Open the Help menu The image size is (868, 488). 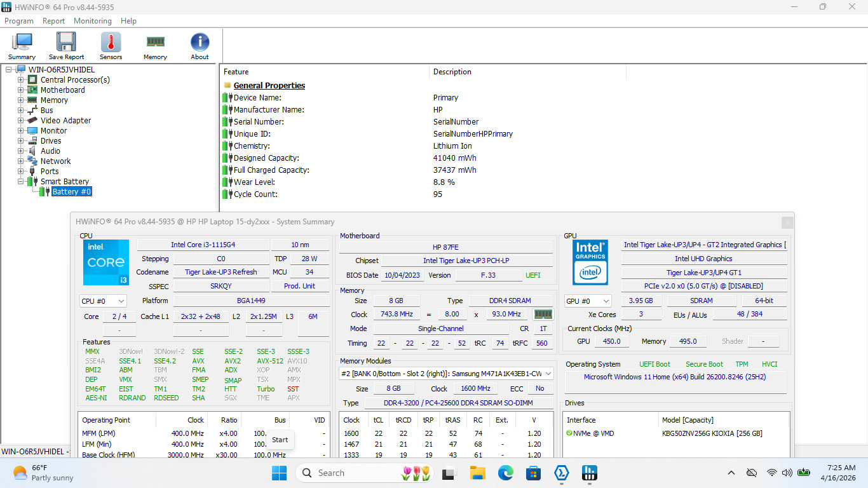click(128, 21)
